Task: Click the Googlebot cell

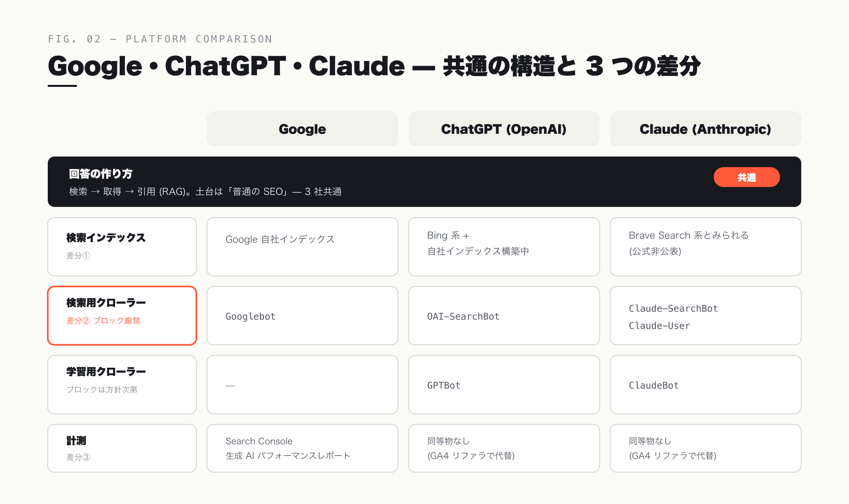Action: click(x=302, y=316)
